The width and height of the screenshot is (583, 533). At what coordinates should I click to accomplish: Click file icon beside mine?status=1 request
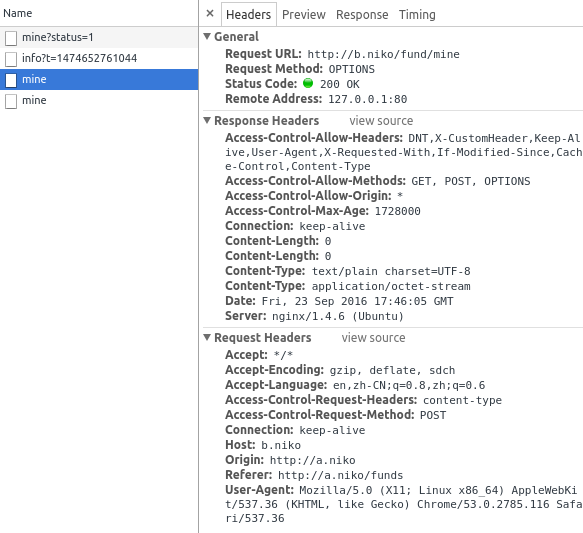11,38
